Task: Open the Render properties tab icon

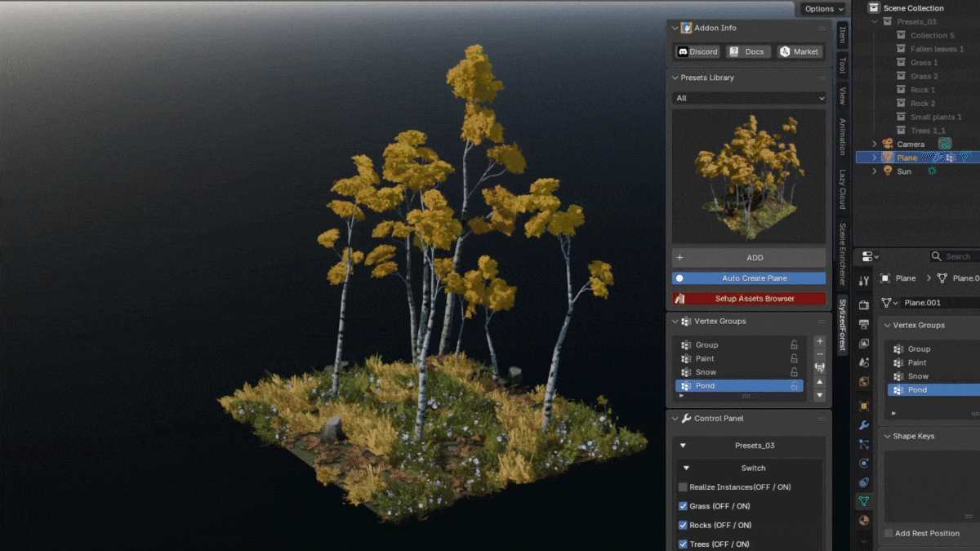Action: tap(864, 304)
